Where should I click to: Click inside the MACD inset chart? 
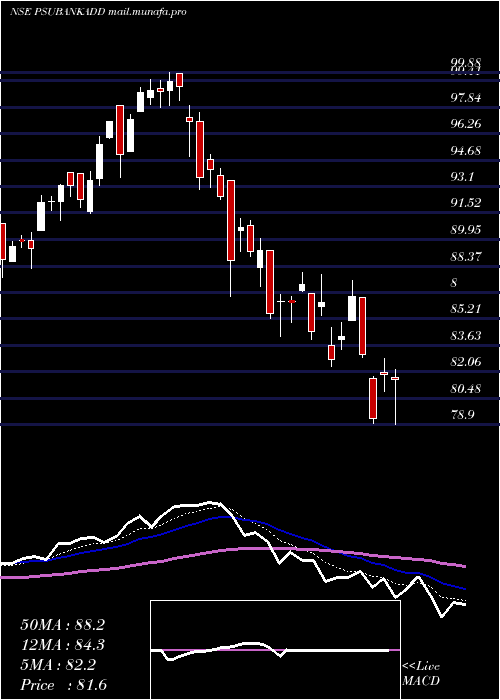coord(275,650)
